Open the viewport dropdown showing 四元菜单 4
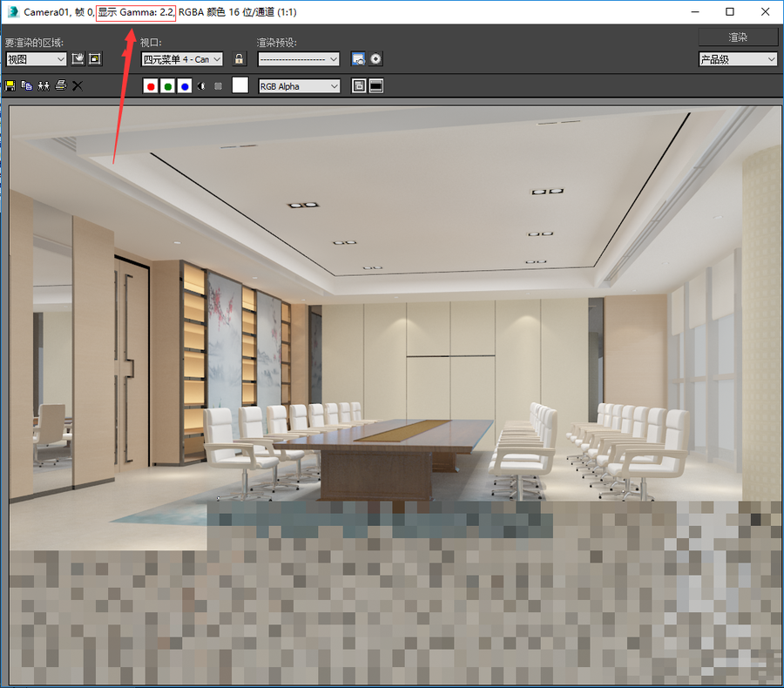Viewport: 784px width, 688px height. (182, 59)
